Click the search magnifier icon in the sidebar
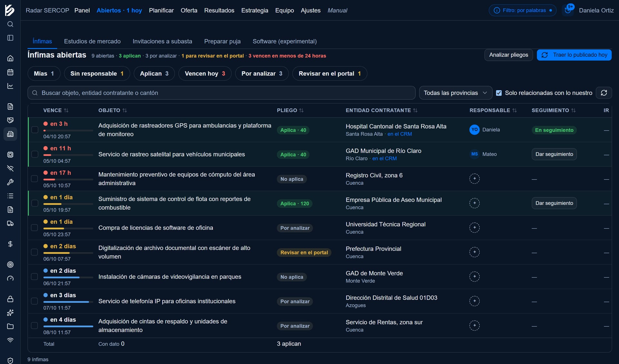The image size is (619, 364). [10, 24]
